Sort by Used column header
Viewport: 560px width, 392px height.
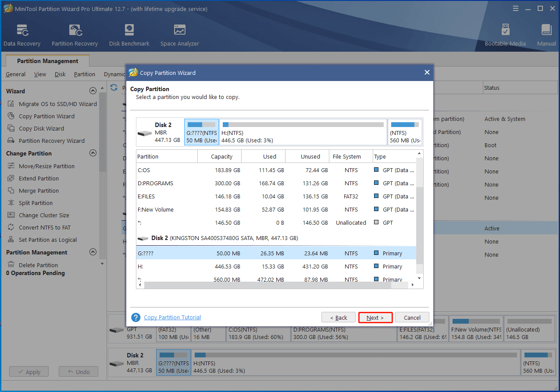coord(264,156)
